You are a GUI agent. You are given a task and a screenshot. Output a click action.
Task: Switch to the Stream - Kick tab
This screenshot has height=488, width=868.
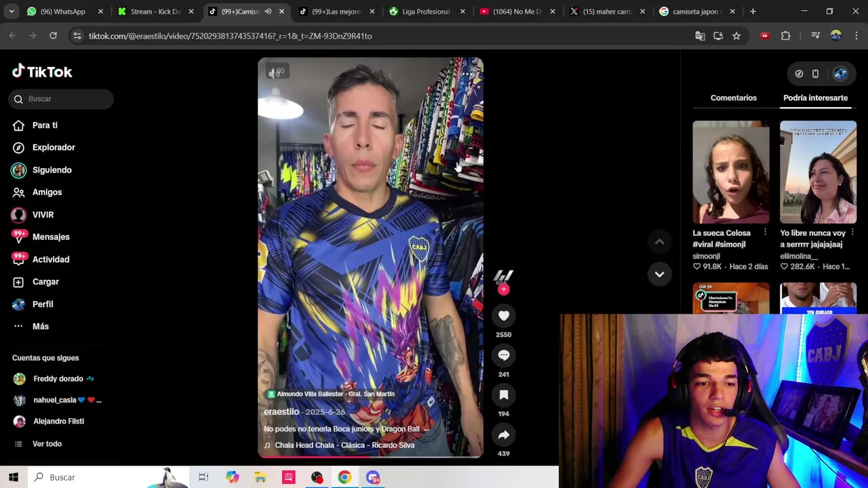[x=155, y=12]
